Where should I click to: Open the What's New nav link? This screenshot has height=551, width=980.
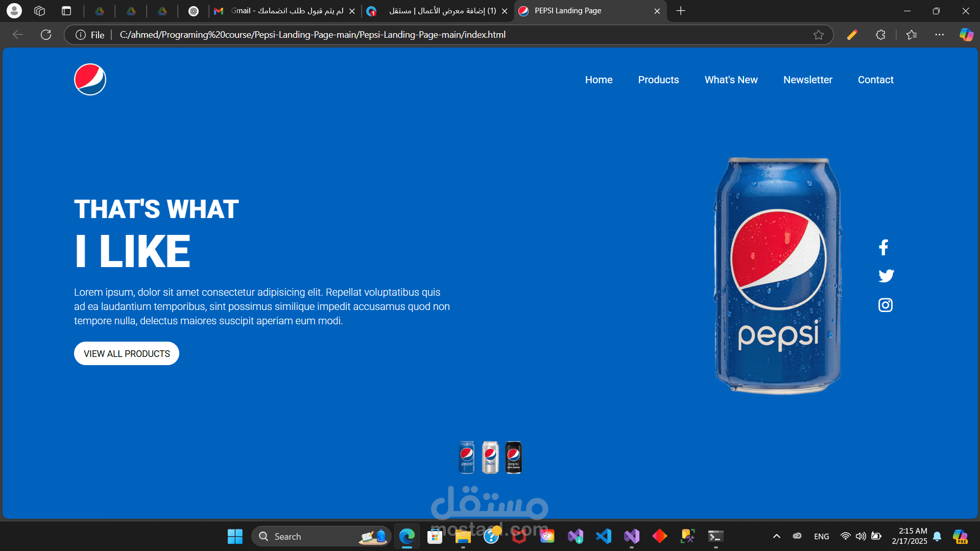731,80
